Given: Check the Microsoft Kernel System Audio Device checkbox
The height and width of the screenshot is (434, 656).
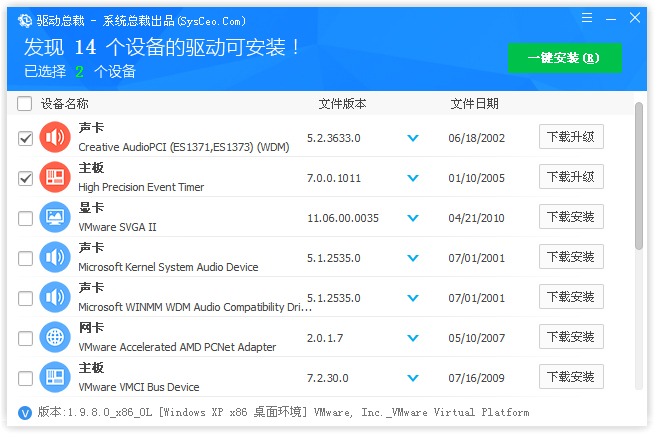Looking at the screenshot, I should [x=26, y=258].
